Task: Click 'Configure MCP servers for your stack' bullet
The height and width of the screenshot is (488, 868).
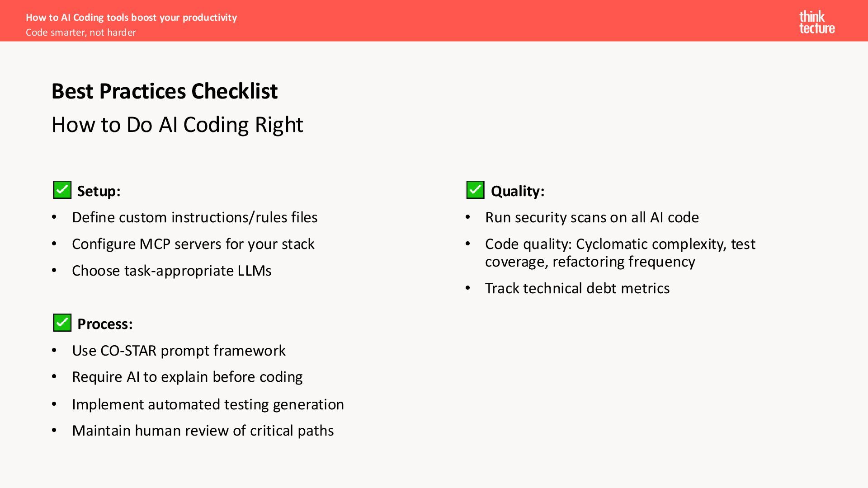Action: pos(193,244)
